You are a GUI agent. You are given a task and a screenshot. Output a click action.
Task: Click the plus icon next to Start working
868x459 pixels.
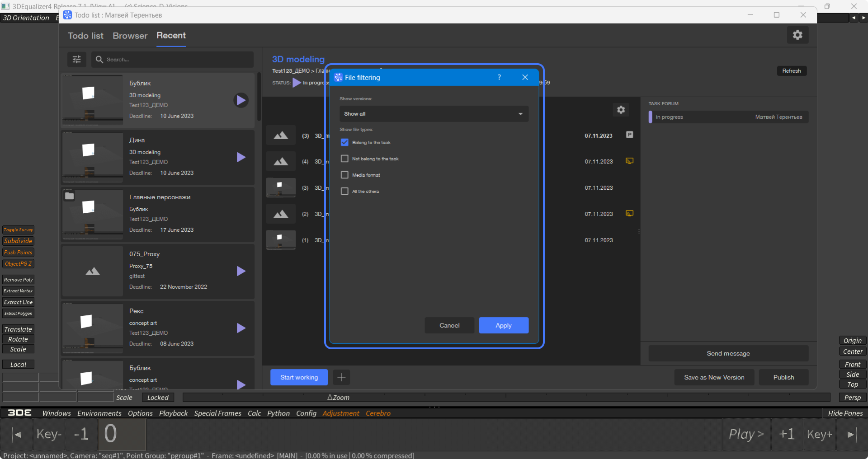(x=341, y=377)
